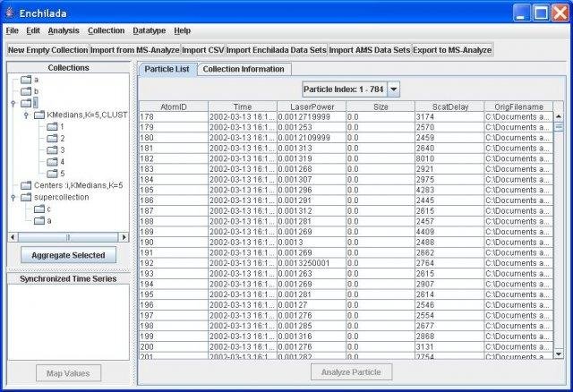Click the folder icon of collection b
Image resolution: width=573 pixels, height=392 pixels.
(26, 91)
